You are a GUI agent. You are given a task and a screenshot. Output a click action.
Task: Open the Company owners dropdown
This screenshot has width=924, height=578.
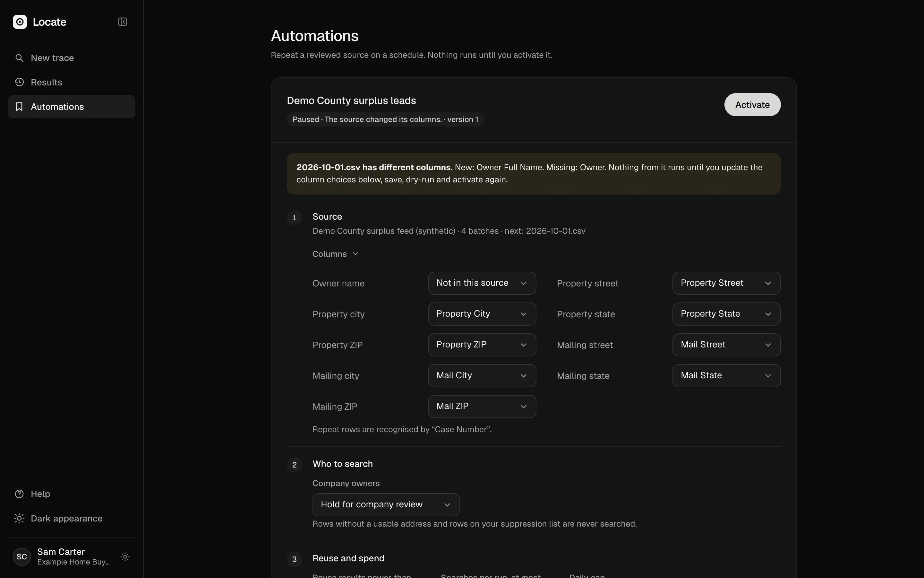(386, 504)
